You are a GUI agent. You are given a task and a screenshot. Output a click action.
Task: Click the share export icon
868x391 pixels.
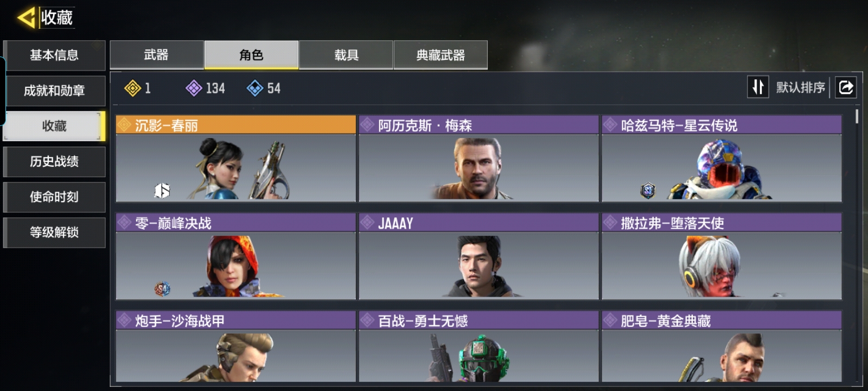pyautogui.click(x=846, y=87)
